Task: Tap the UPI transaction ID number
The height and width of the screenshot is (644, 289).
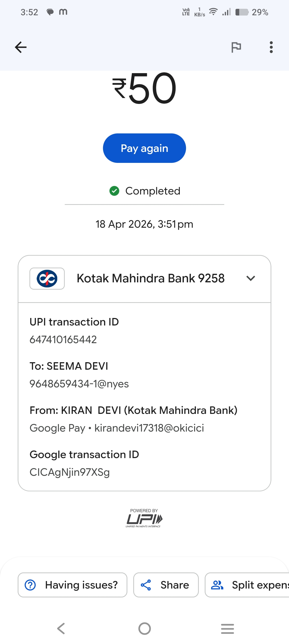Action: [x=63, y=340]
